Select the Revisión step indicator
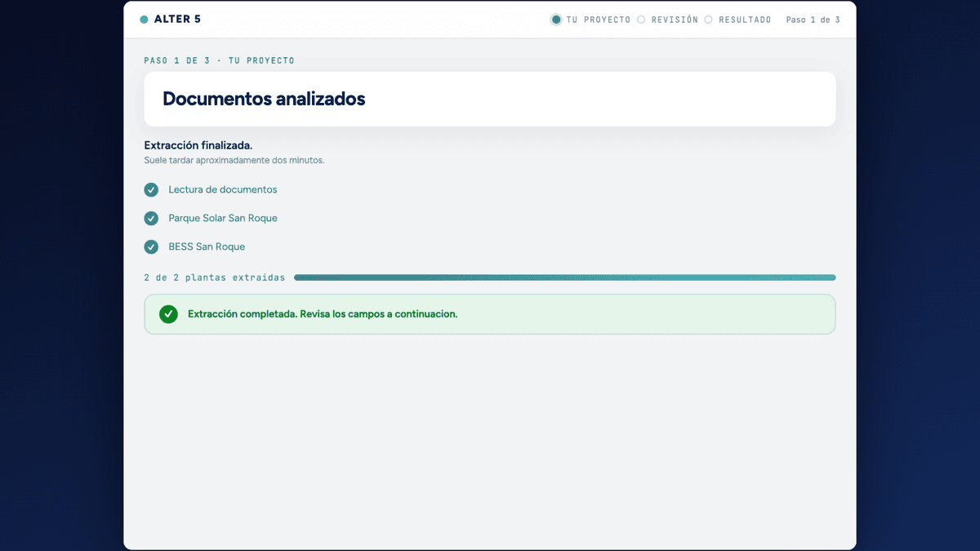The image size is (980, 551). click(x=641, y=20)
